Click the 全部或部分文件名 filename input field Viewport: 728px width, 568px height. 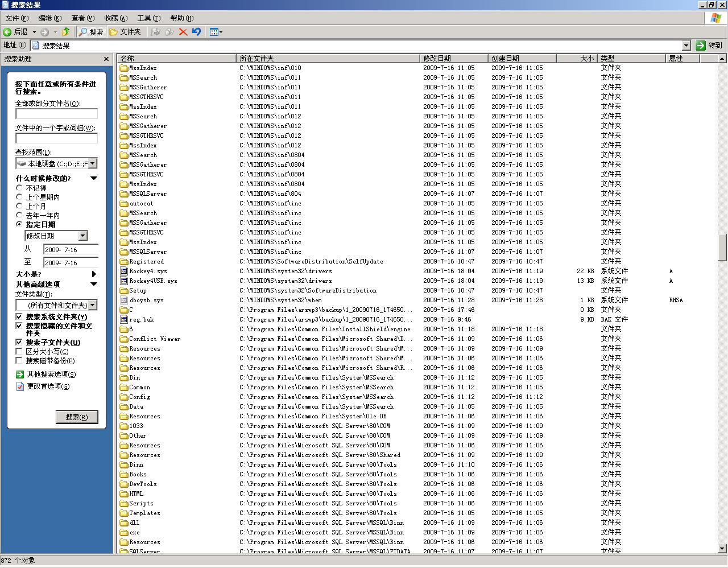56,114
